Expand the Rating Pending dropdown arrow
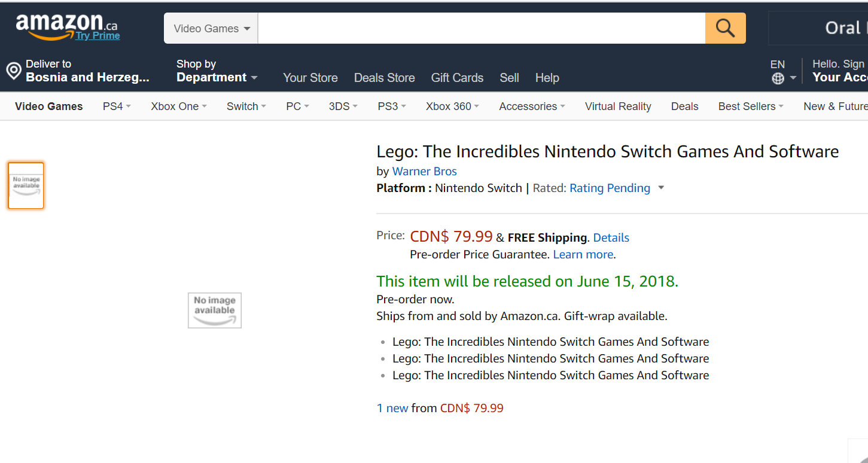 pos(661,188)
